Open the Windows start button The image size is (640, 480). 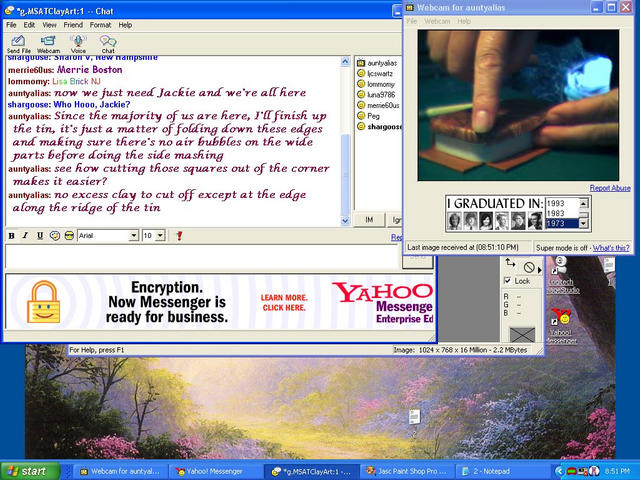(29, 471)
